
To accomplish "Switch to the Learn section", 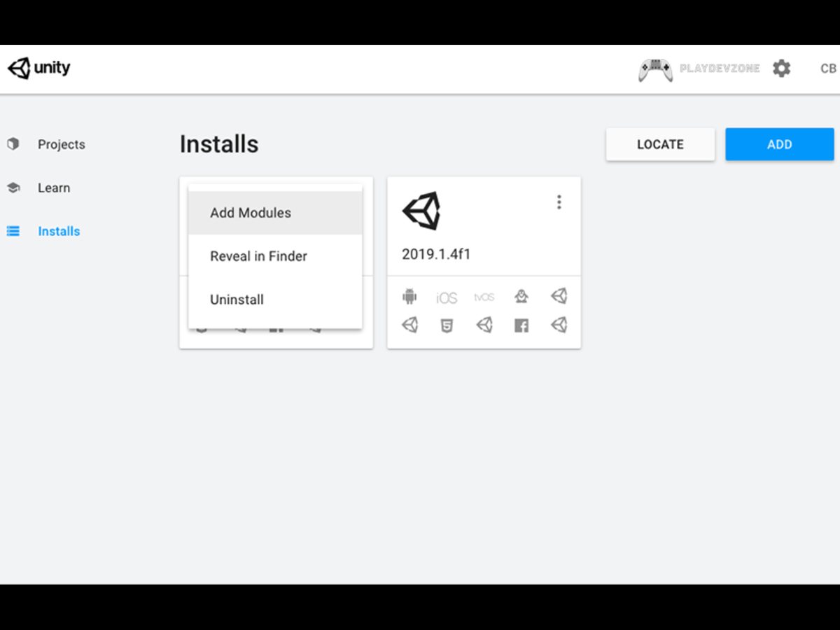I will pyautogui.click(x=54, y=188).
